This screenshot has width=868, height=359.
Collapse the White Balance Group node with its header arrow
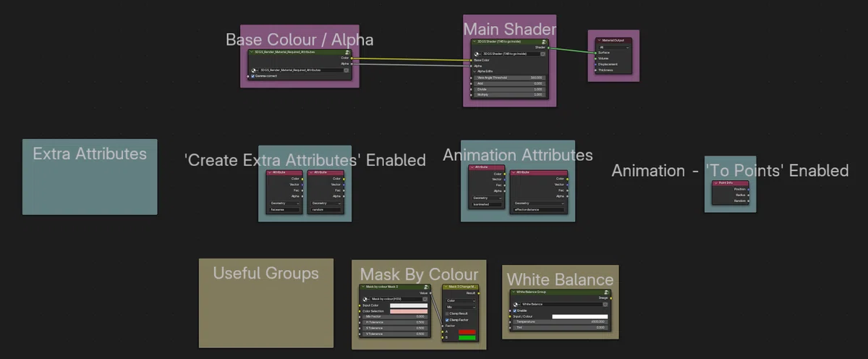pyautogui.click(x=515, y=292)
